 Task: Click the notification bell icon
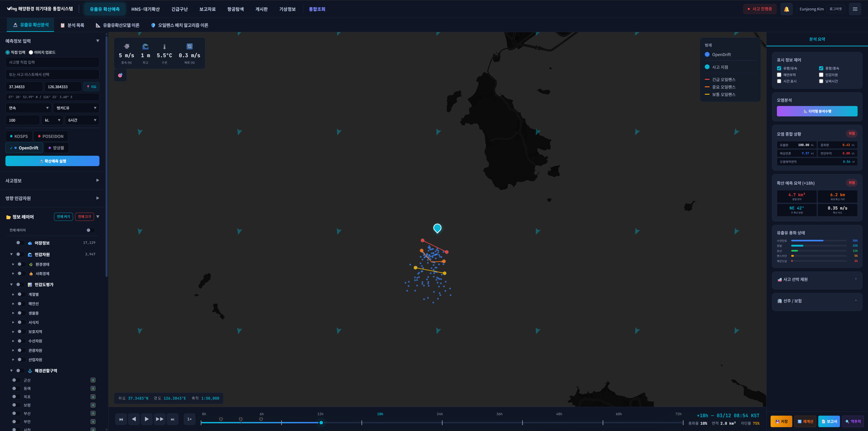[x=786, y=9]
